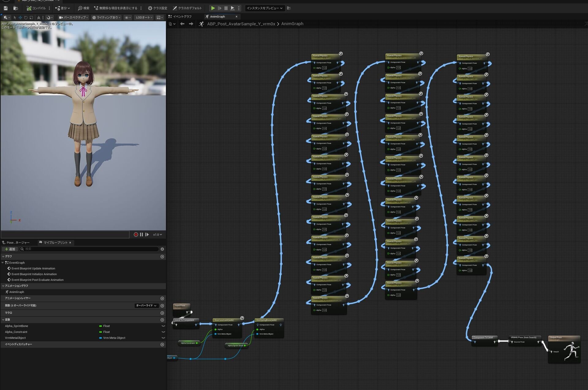The image size is (588, 390).
Task: Open the functions Override dropdown
Action: (146, 306)
